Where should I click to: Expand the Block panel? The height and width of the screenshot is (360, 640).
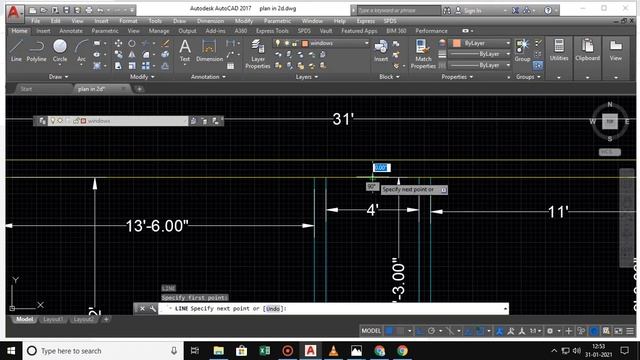pos(389,77)
